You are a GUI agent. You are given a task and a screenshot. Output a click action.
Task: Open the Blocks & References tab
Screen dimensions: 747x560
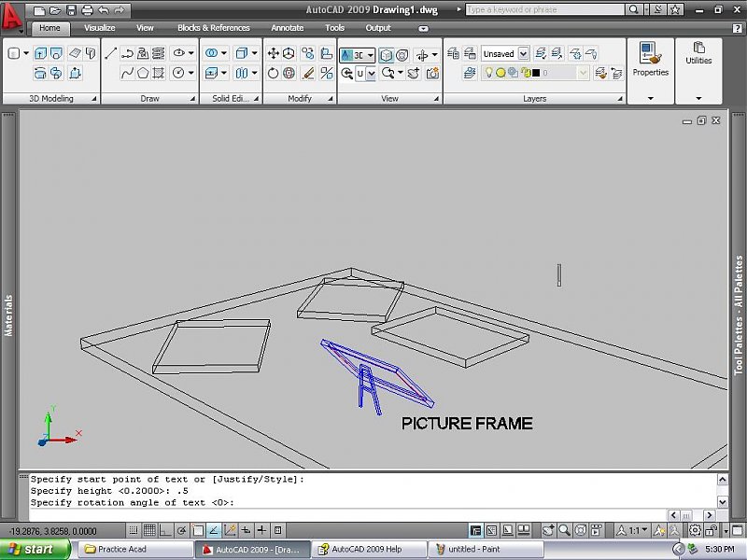click(x=214, y=28)
